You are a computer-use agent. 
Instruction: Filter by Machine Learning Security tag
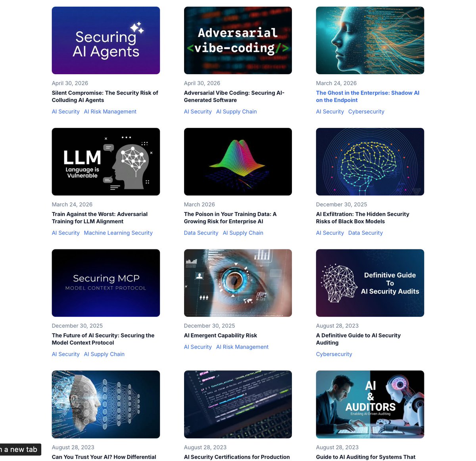[x=118, y=233]
